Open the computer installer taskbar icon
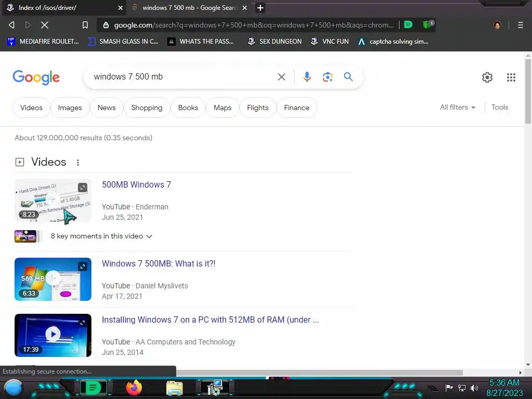The height and width of the screenshot is (399, 532). pyautogui.click(x=215, y=388)
